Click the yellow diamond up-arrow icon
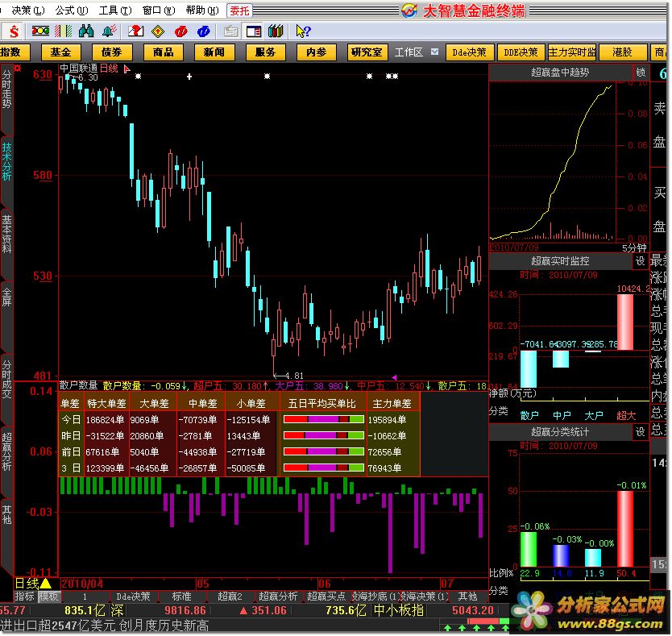The image size is (672, 636). pos(158,31)
